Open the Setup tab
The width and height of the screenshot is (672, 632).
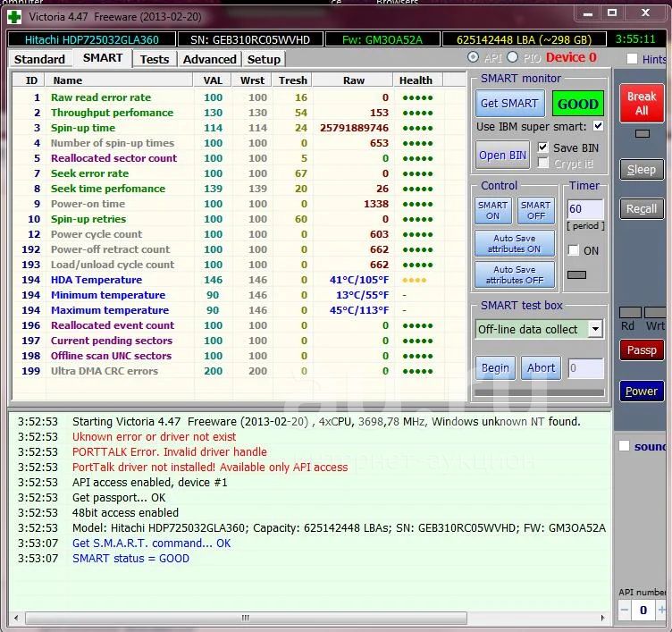(x=264, y=59)
